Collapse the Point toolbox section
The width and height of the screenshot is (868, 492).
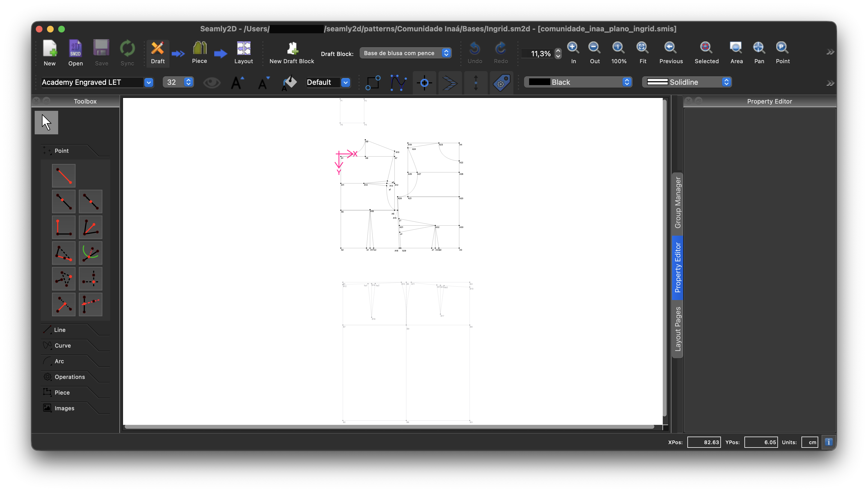click(75, 151)
